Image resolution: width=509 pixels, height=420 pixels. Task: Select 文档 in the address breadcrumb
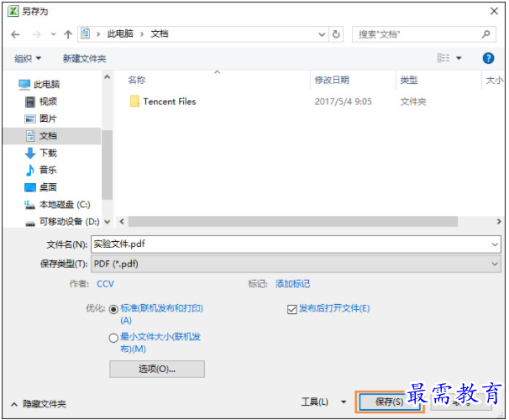point(160,34)
